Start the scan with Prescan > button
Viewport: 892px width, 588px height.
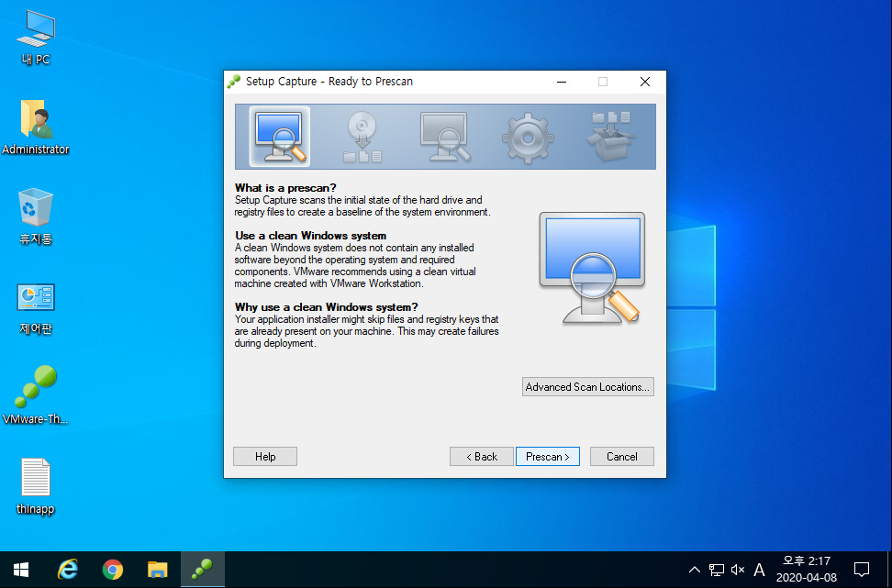pos(547,457)
